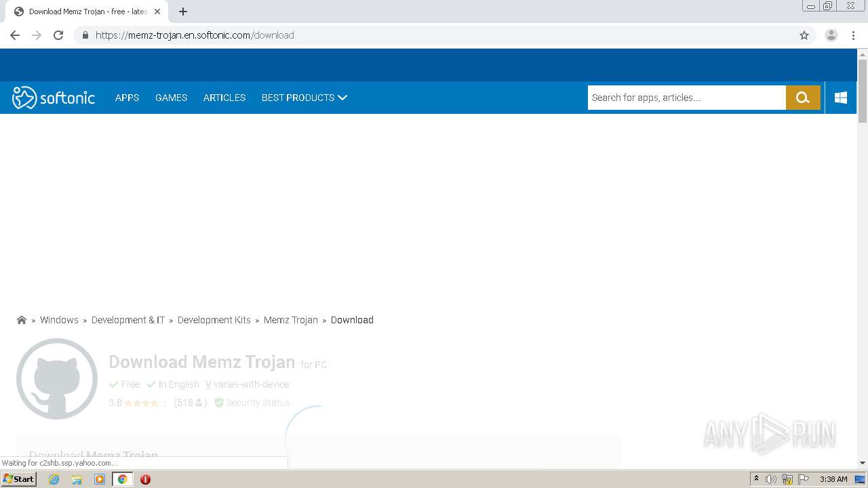Bookmark this page with star icon

click(804, 35)
